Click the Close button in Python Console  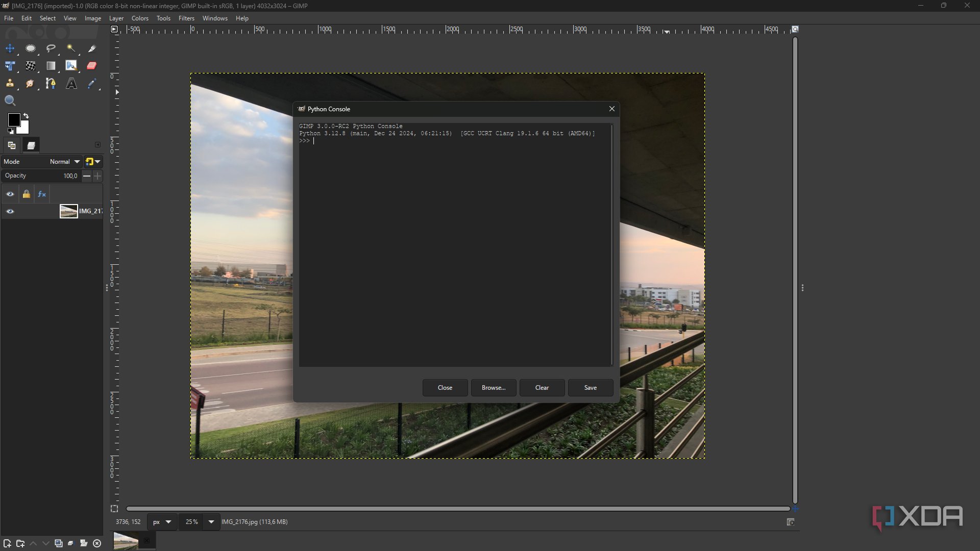pos(445,388)
